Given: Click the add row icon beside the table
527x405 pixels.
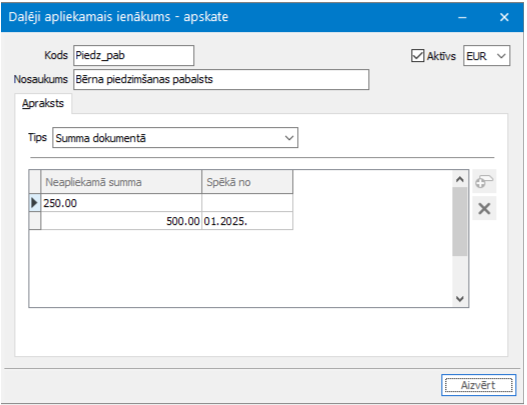Looking at the screenshot, I should (x=484, y=181).
